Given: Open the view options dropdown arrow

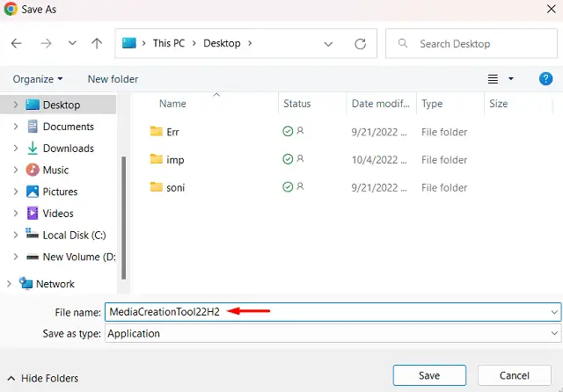Looking at the screenshot, I should click(x=510, y=79).
